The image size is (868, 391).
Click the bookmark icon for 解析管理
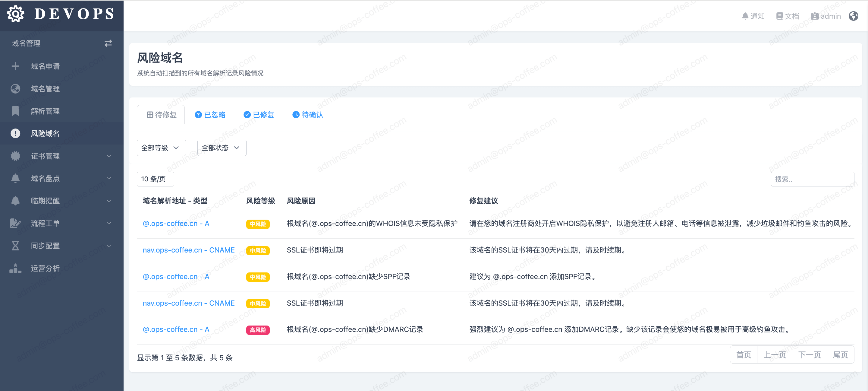15,111
